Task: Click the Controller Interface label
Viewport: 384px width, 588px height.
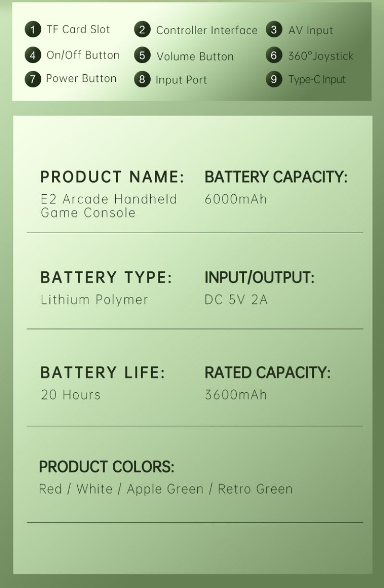Action: [207, 30]
